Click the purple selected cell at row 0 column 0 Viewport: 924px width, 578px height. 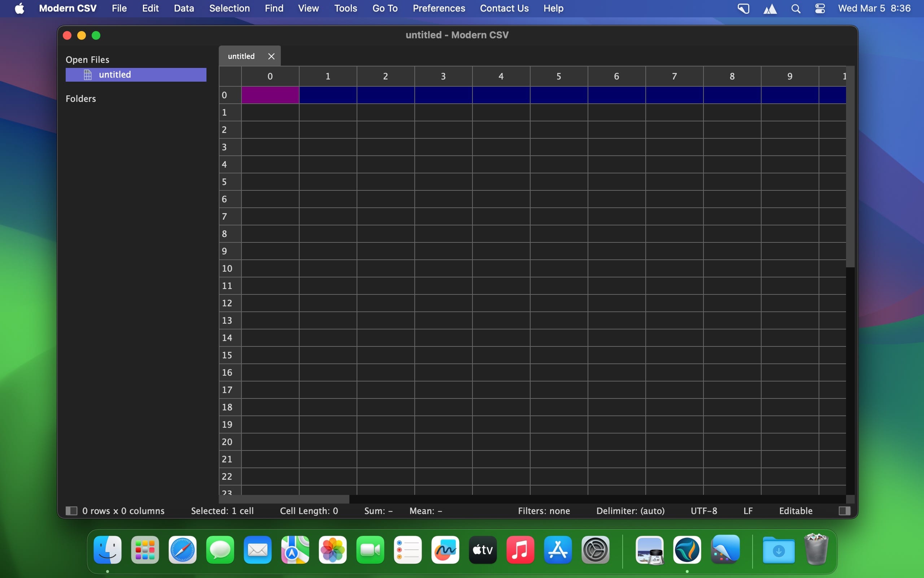[270, 95]
